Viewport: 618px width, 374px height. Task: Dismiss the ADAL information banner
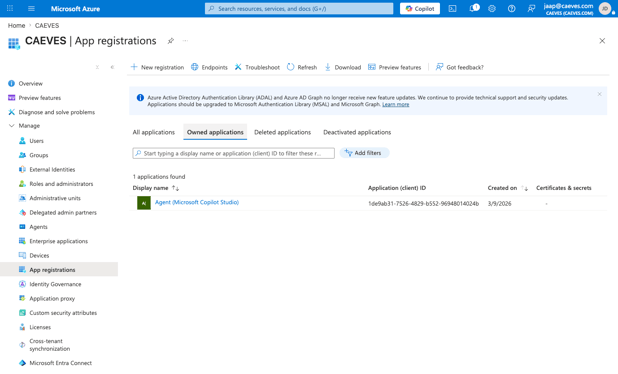[x=599, y=94]
